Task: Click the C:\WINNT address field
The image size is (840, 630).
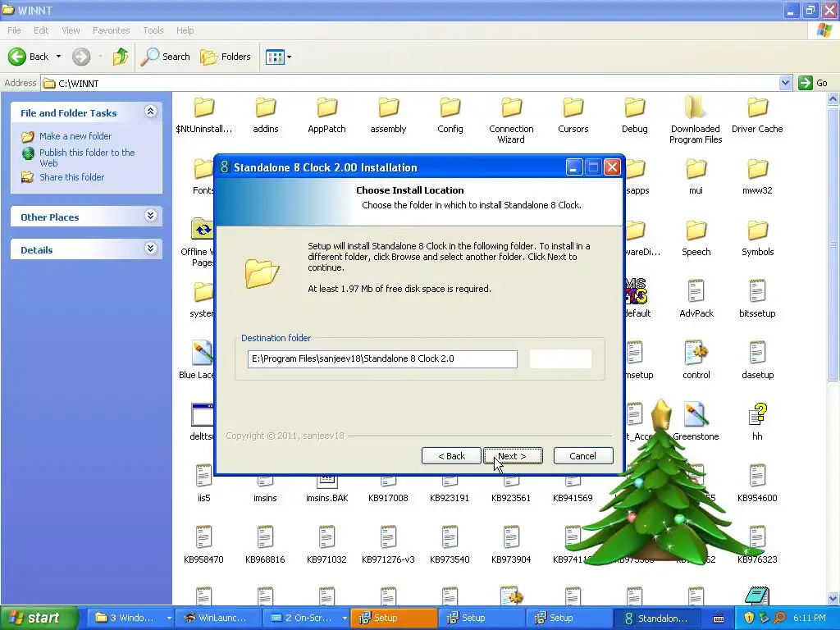Action: point(410,83)
